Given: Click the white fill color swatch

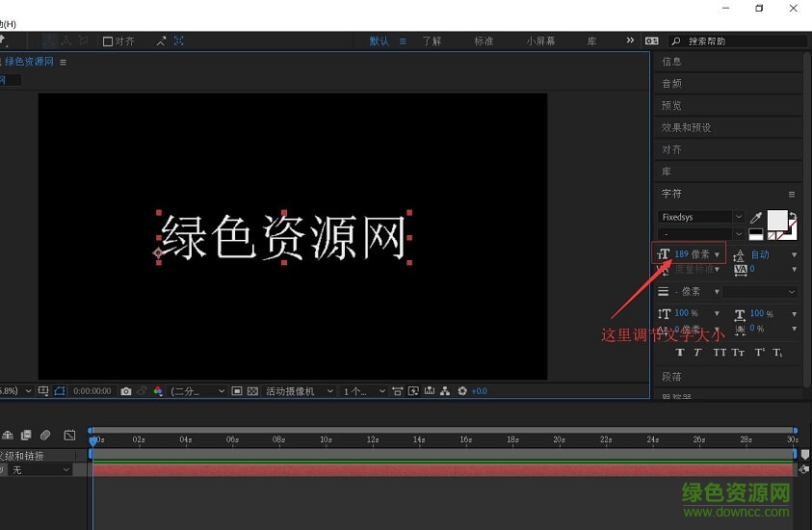Looking at the screenshot, I should tap(776, 220).
